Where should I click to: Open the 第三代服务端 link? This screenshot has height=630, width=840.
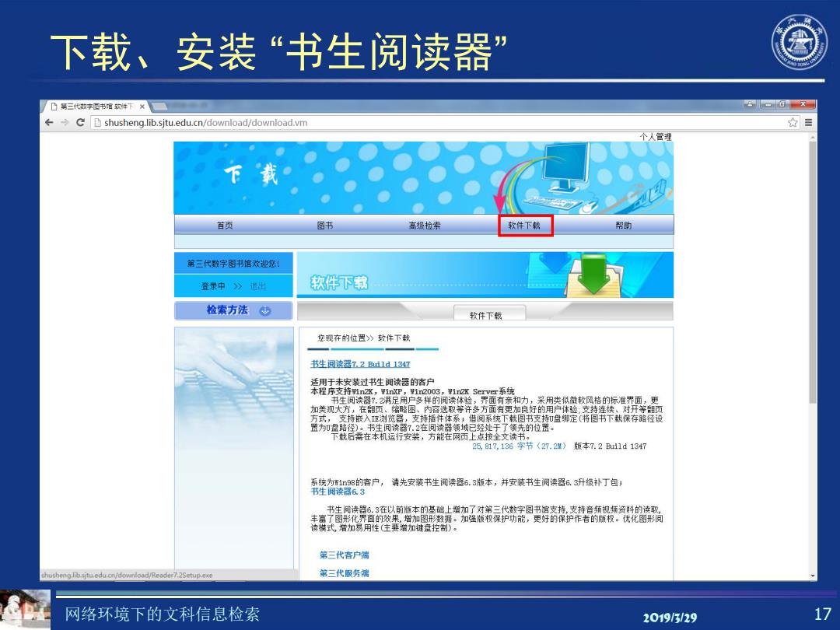[344, 573]
